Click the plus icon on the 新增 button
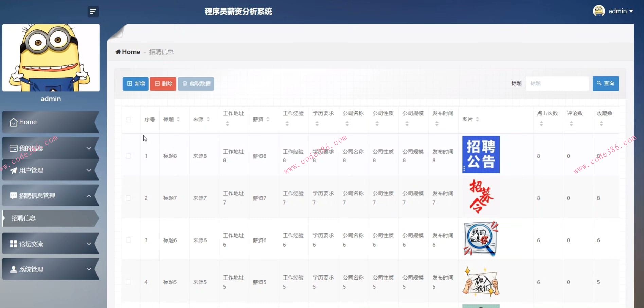The width and height of the screenshot is (644, 308). [129, 83]
